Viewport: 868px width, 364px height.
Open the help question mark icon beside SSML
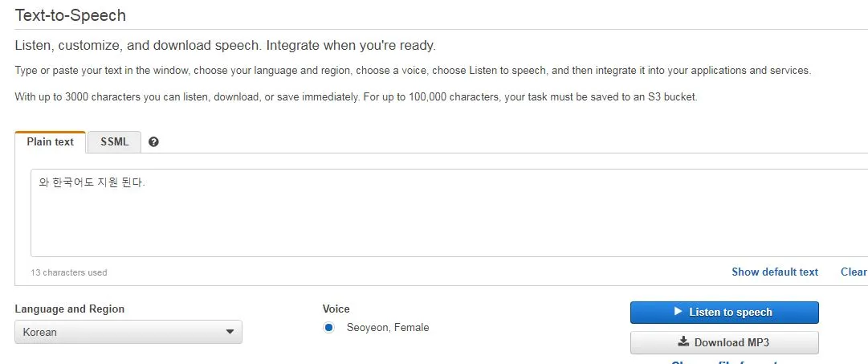point(154,142)
